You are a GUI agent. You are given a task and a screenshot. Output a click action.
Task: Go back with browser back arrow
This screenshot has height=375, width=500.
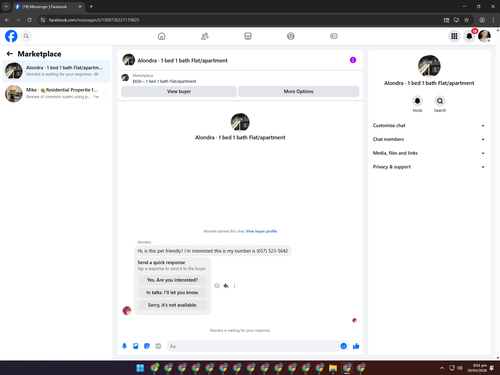click(x=7, y=20)
